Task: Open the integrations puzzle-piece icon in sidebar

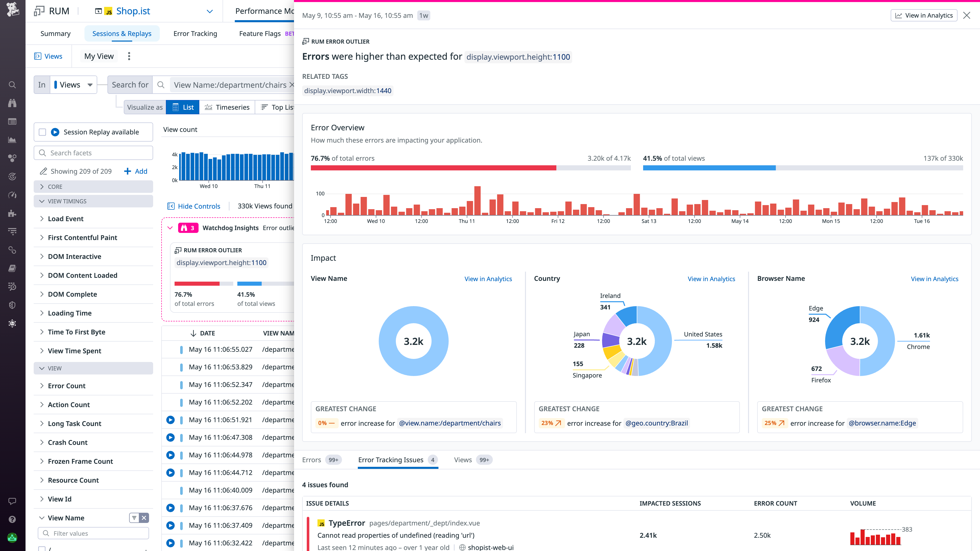Action: 12,214
